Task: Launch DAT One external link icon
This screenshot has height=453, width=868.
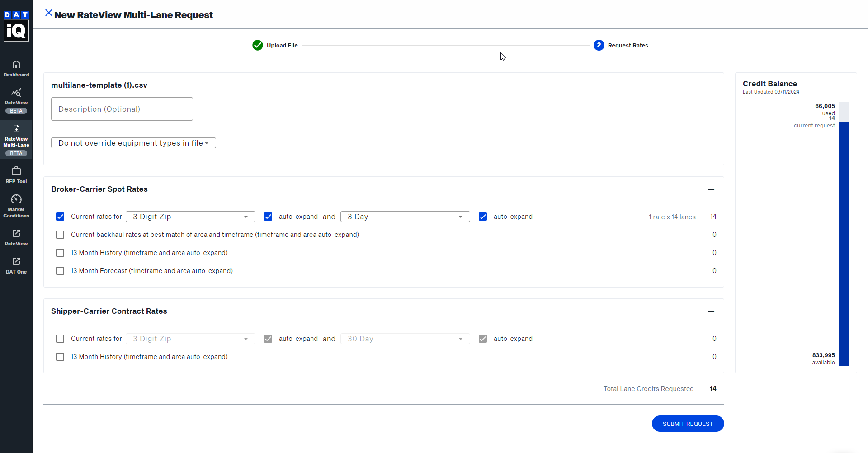Action: [x=16, y=262]
